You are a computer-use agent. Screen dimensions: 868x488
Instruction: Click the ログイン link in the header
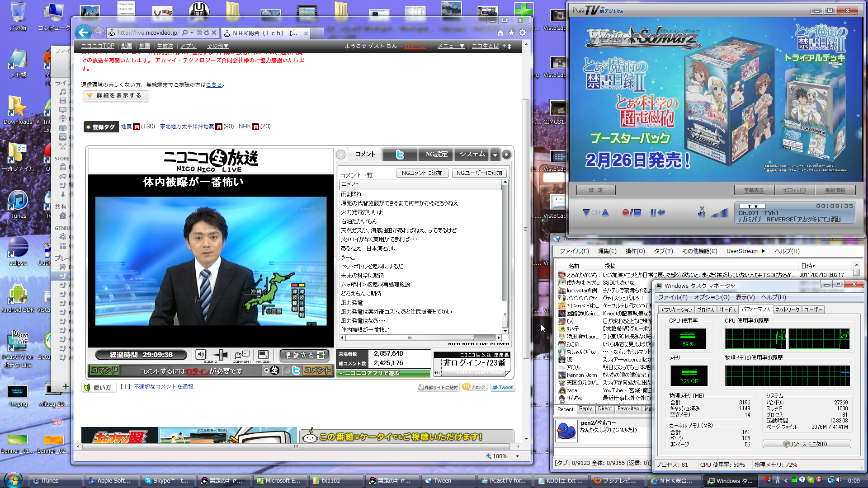click(x=415, y=46)
